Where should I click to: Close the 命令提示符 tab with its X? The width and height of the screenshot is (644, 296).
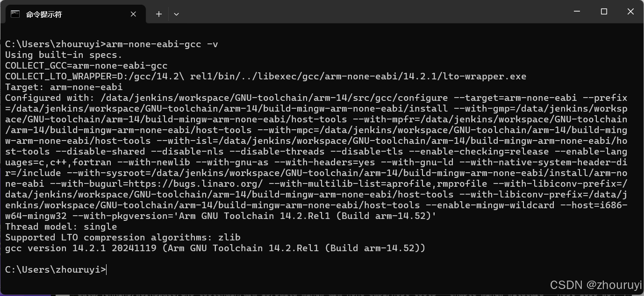(133, 14)
